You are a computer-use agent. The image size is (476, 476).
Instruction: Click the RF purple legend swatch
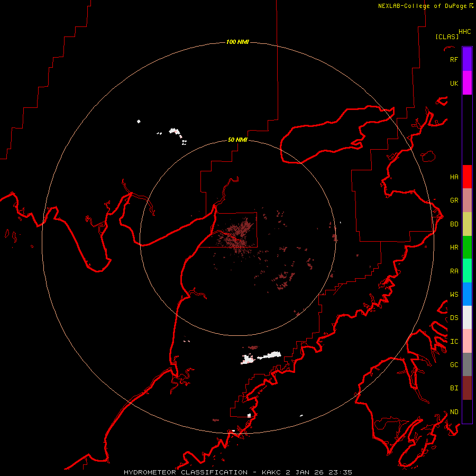[467, 59]
